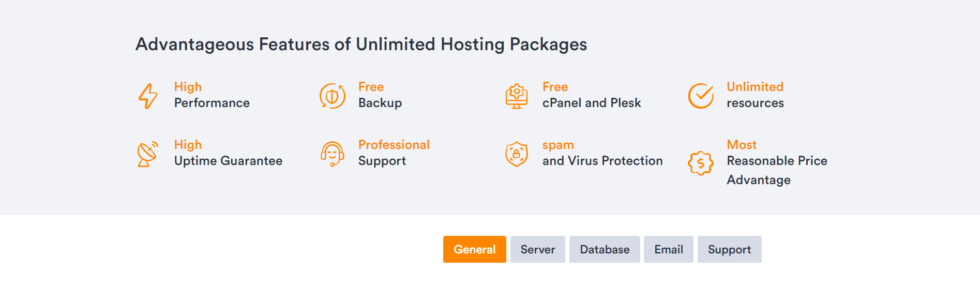Click the orange "Professional" heading text

(394, 145)
